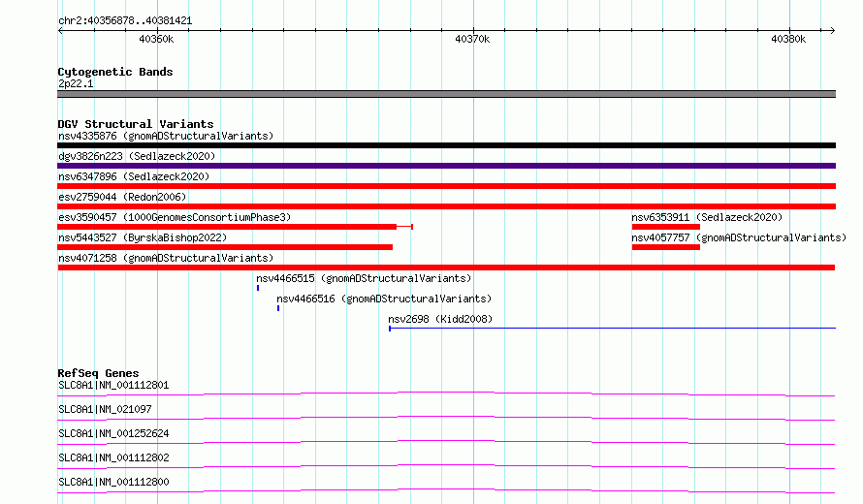Image resolution: width=863 pixels, height=504 pixels.
Task: Click the 40380k ruler tick label
Action: [x=788, y=39]
